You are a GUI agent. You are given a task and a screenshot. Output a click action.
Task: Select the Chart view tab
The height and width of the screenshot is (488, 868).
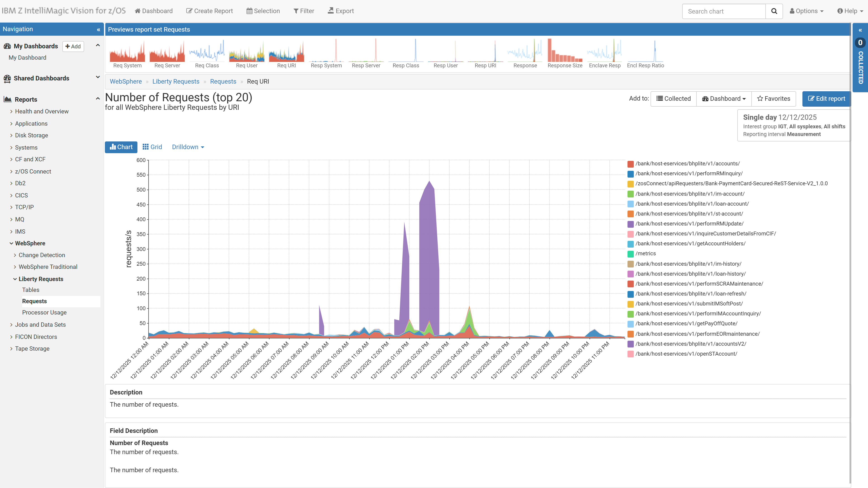point(121,147)
